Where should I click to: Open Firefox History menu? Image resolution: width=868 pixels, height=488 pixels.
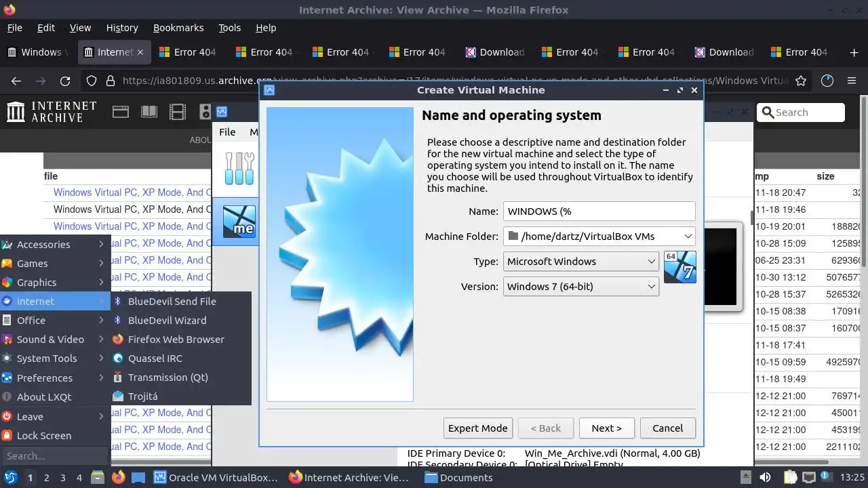tap(122, 28)
